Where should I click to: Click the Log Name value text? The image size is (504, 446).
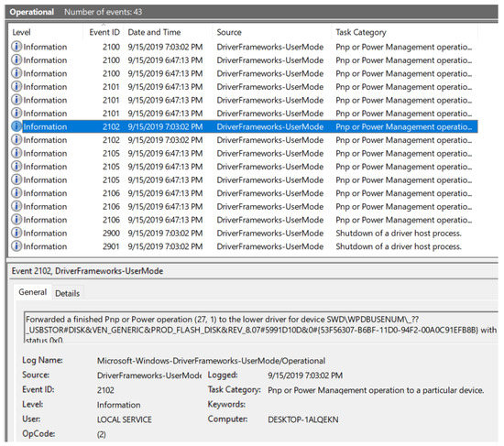coord(211,361)
